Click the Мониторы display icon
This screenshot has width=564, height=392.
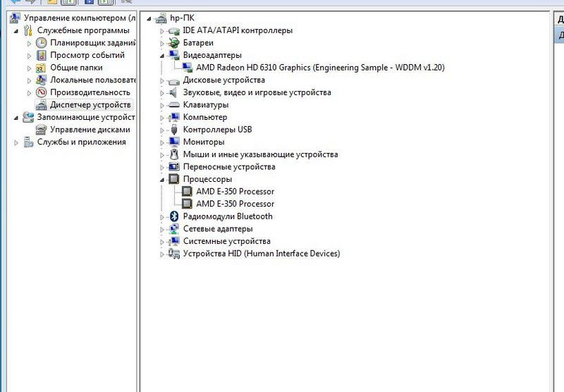(x=174, y=142)
